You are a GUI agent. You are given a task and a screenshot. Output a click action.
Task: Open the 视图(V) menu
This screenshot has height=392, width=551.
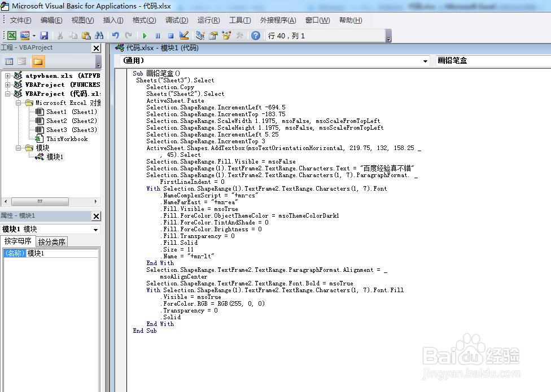click(82, 20)
